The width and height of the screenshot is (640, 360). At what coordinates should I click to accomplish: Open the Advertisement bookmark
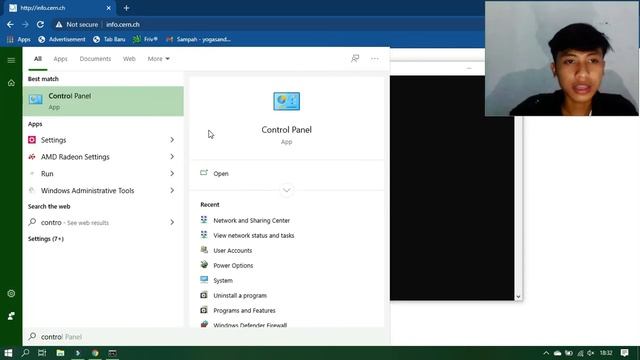click(62, 39)
